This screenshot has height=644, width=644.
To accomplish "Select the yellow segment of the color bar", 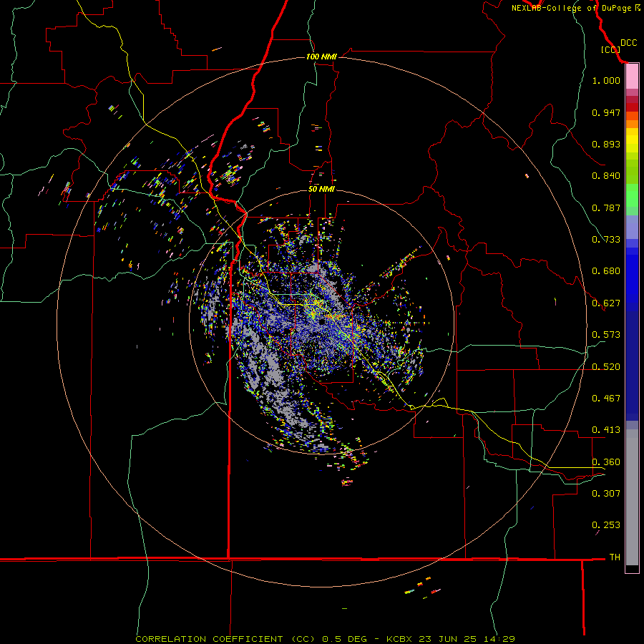I will pyautogui.click(x=632, y=141).
